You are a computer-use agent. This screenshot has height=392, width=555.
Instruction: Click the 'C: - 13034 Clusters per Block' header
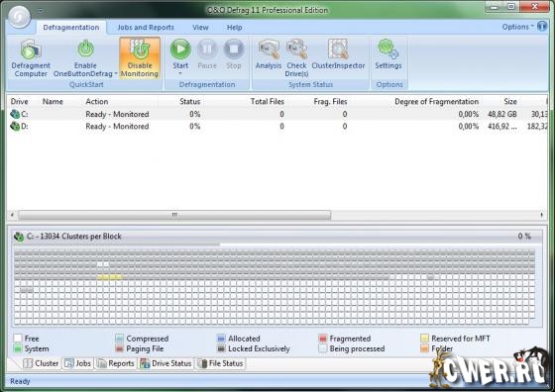tap(74, 237)
